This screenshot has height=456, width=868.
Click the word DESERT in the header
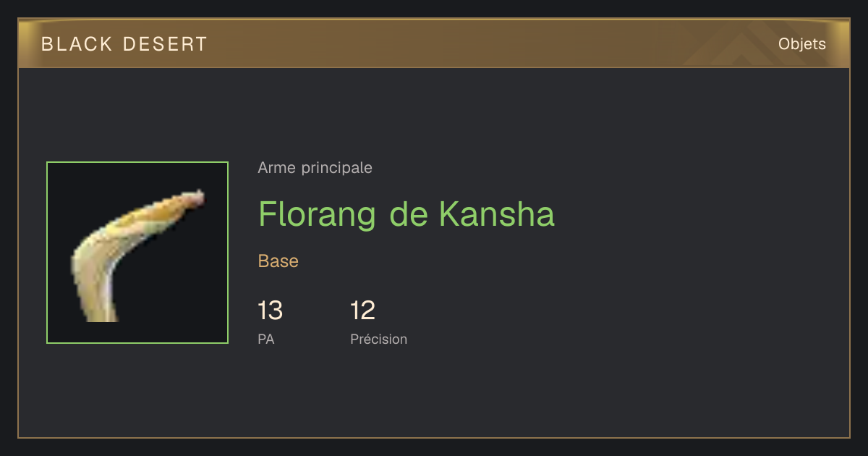coord(165,44)
